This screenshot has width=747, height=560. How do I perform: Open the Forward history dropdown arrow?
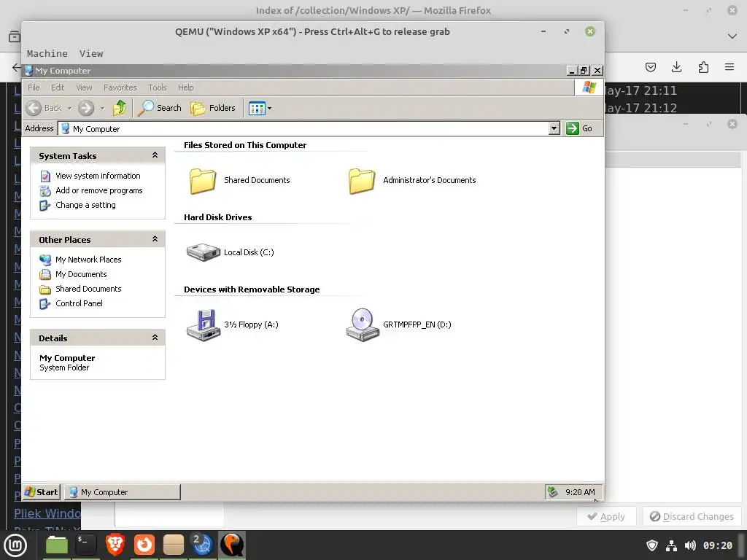[x=102, y=109]
